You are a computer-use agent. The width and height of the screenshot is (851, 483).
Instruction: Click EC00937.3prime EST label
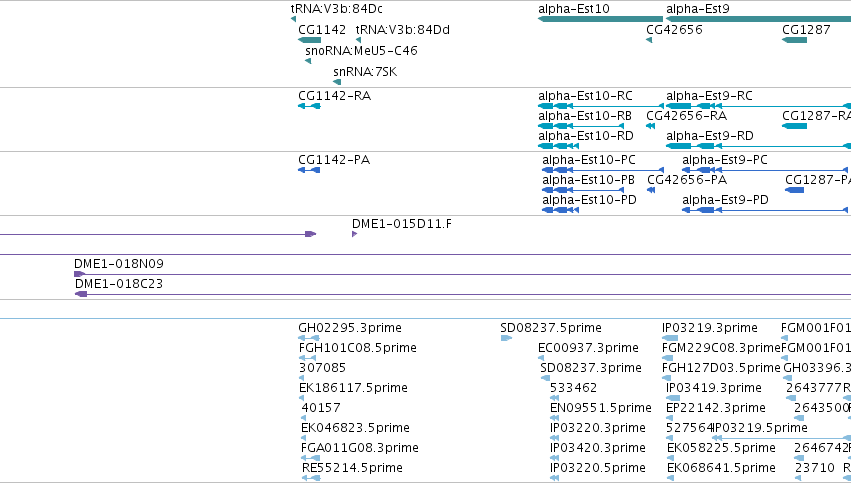pos(588,348)
